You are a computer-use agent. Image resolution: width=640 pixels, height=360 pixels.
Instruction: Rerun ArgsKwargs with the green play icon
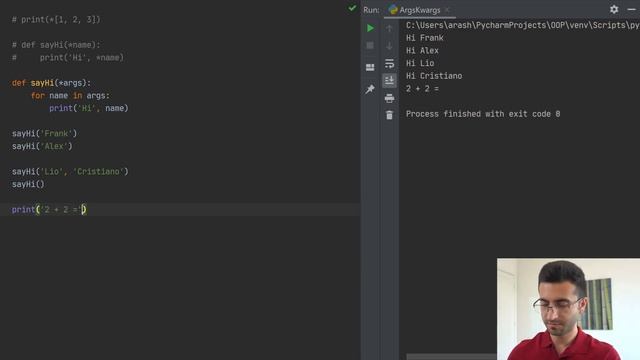370,28
